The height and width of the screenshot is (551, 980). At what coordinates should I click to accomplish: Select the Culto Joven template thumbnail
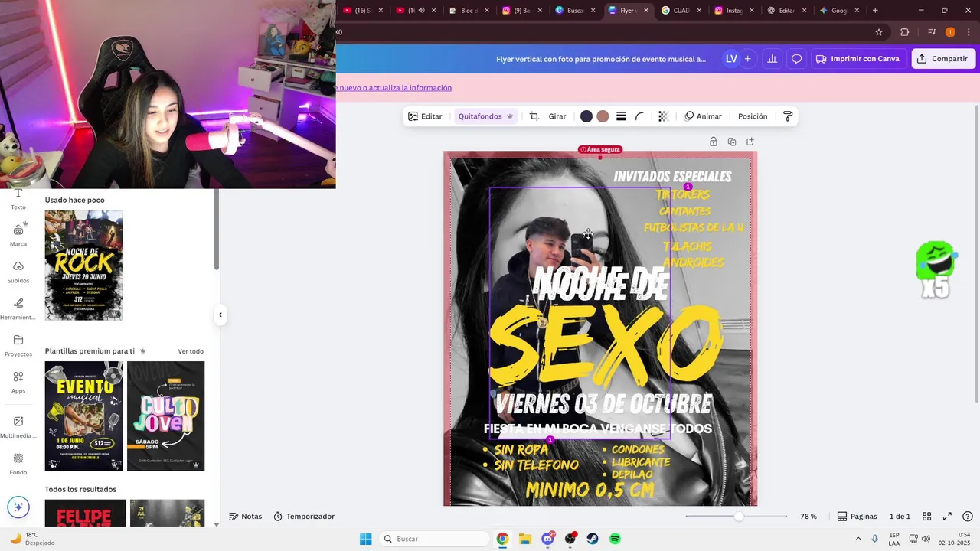[166, 416]
